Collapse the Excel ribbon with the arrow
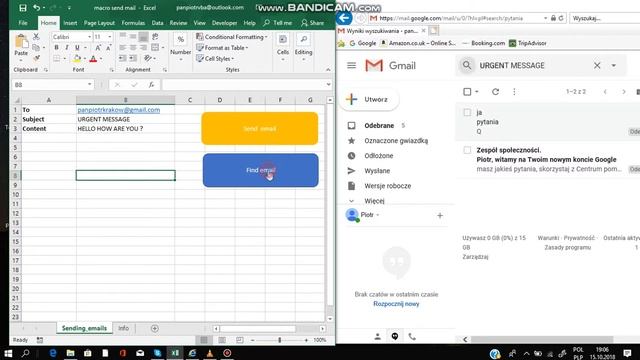The image size is (640, 360). [x=328, y=70]
